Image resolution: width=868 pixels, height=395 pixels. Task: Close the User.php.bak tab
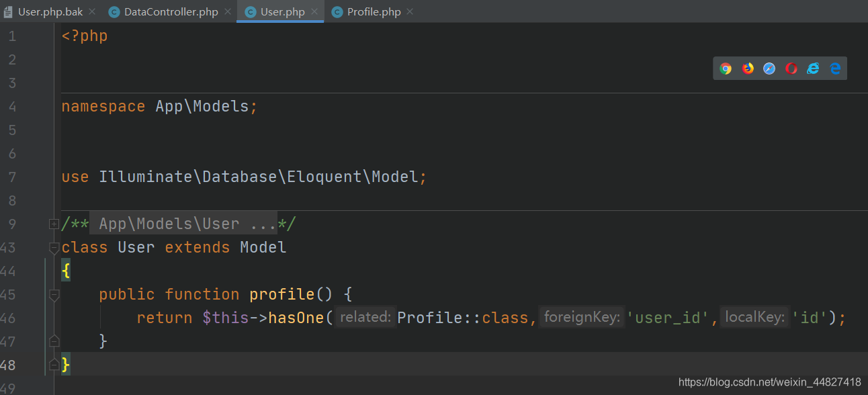click(92, 11)
